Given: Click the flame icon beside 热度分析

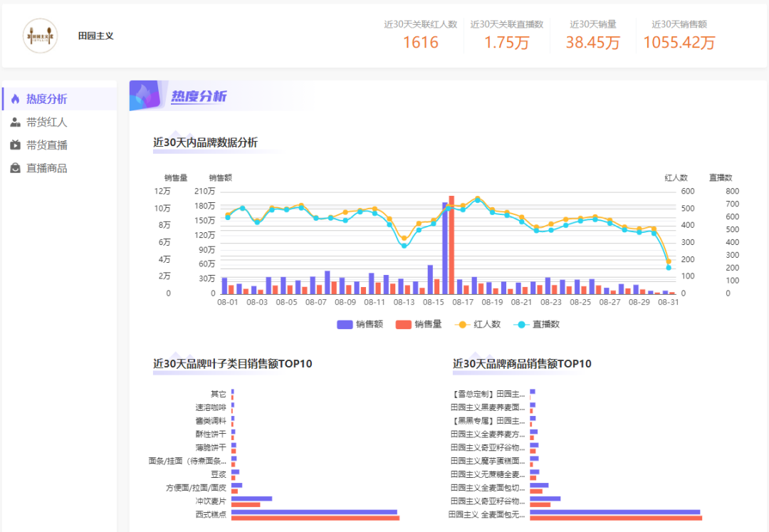Looking at the screenshot, I should coord(16,99).
